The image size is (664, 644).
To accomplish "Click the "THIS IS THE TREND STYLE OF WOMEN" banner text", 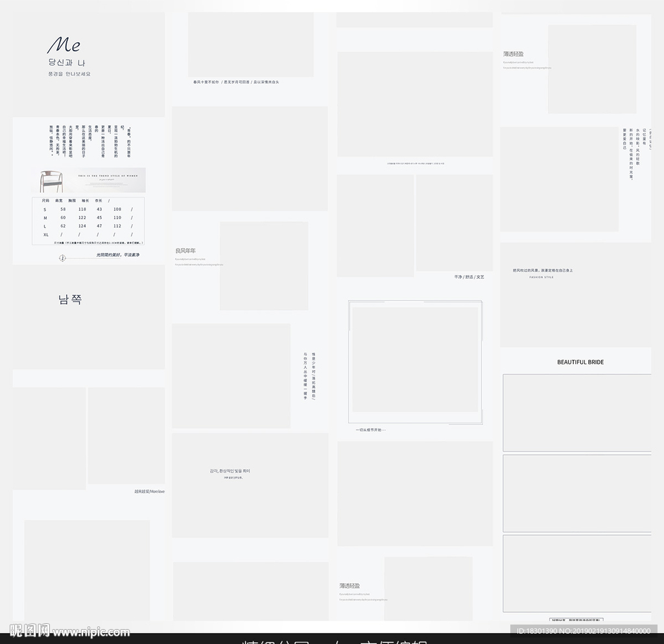I will click(108, 176).
